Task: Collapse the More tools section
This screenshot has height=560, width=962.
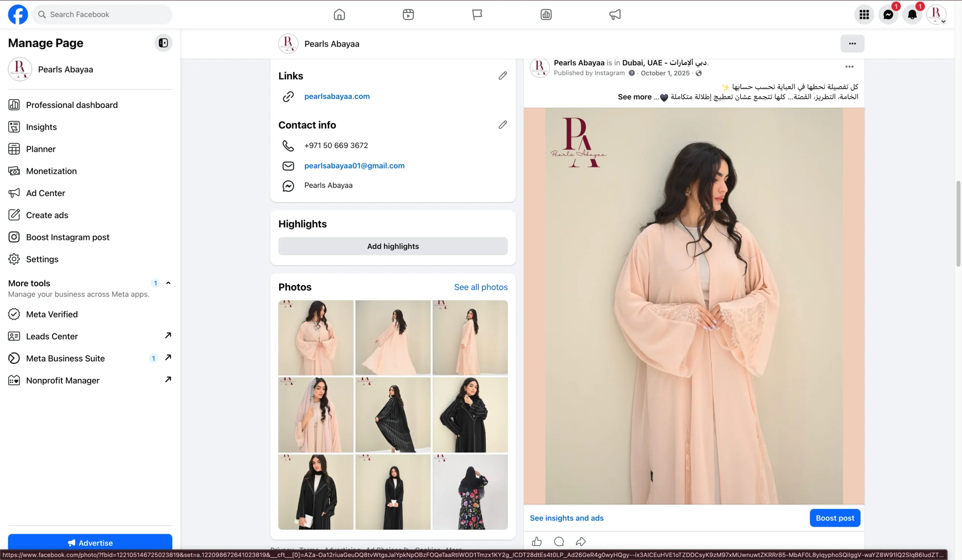Action: click(x=168, y=283)
